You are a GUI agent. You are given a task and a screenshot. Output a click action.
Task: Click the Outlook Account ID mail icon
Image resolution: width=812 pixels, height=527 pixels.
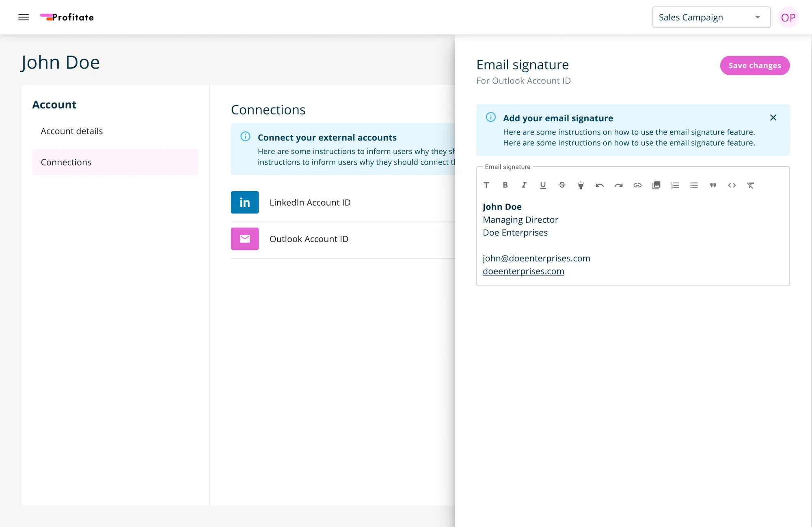click(245, 239)
